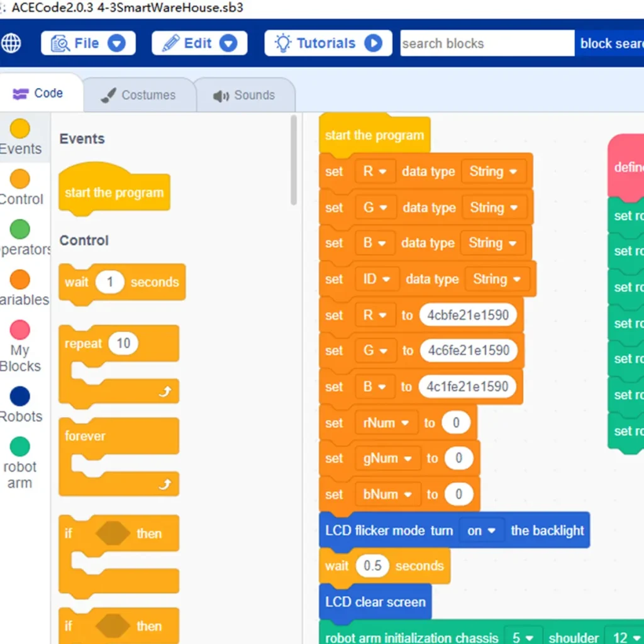This screenshot has width=644, height=644.
Task: Open the green Operators category
Action: click(x=19, y=229)
